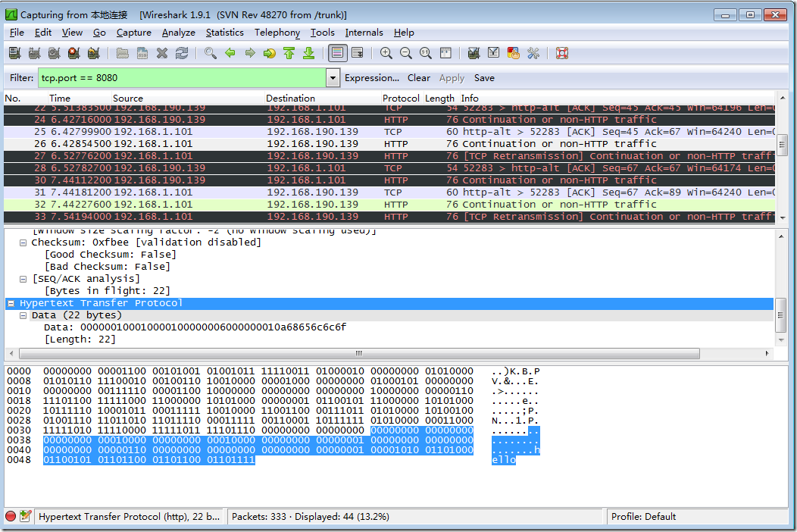This screenshot has height=532, width=797.
Task: Go to packet number icon
Action: pos(270,53)
